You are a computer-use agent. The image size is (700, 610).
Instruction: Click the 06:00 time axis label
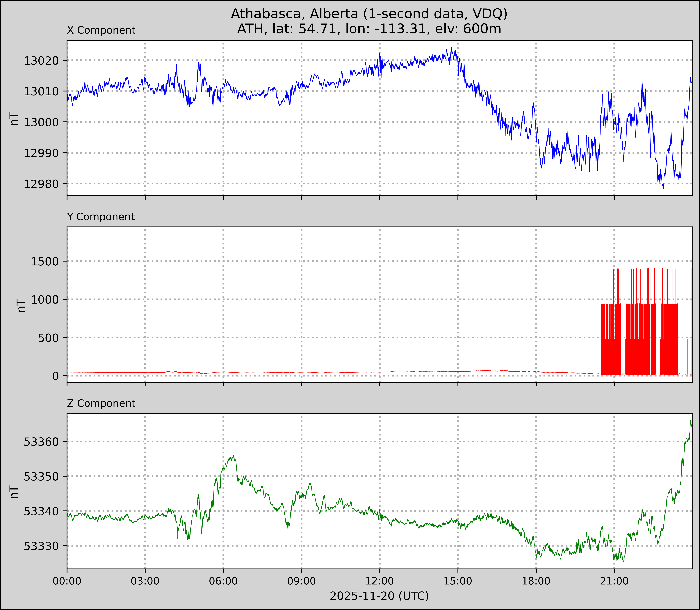tap(223, 581)
